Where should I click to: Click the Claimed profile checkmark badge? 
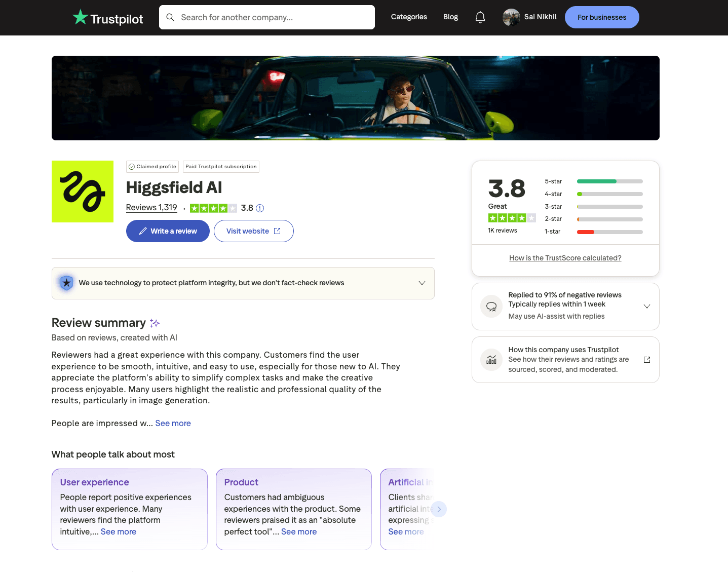point(132,167)
